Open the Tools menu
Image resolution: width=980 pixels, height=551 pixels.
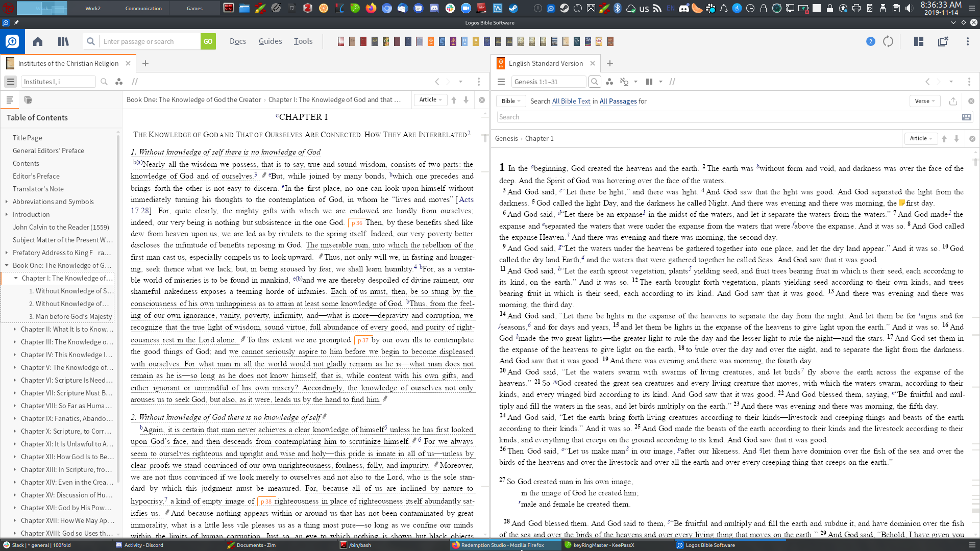(303, 41)
